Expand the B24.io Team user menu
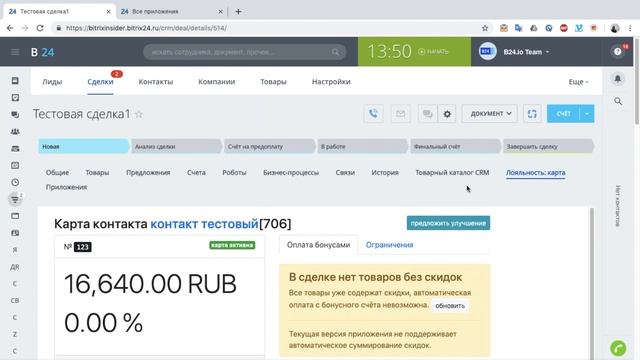The image size is (640, 360). click(x=526, y=52)
